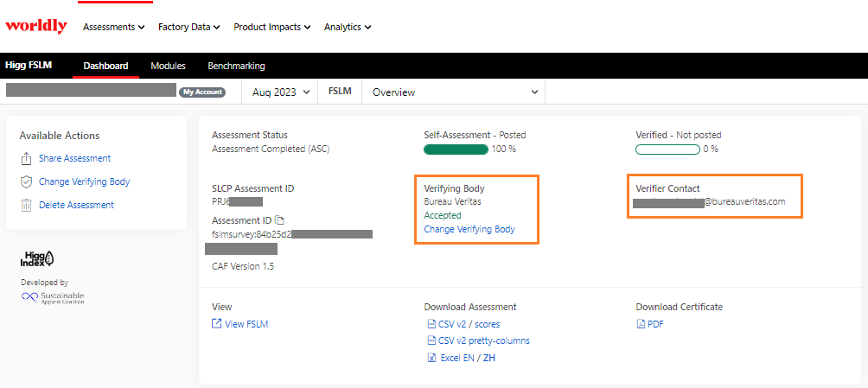The height and width of the screenshot is (388, 868).
Task: Switch to the Dashboard tab
Action: (x=105, y=66)
